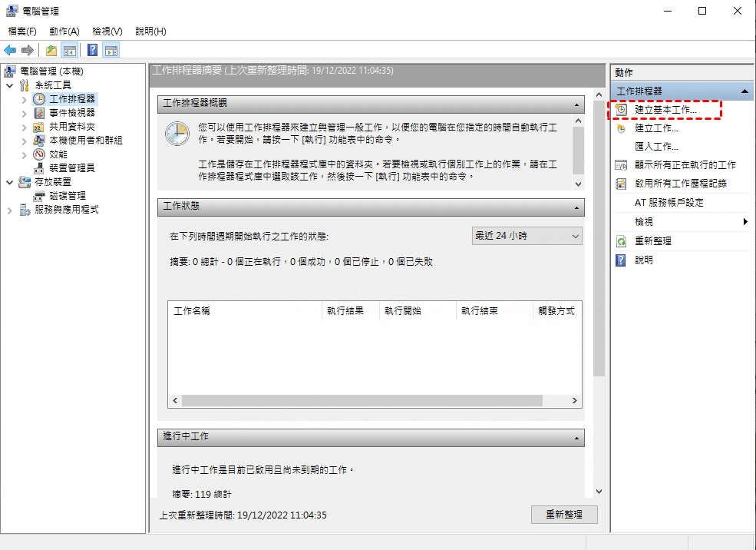The height and width of the screenshot is (550, 756).
Task: Click the Forward arrow toolbar icon
Action: [28, 50]
